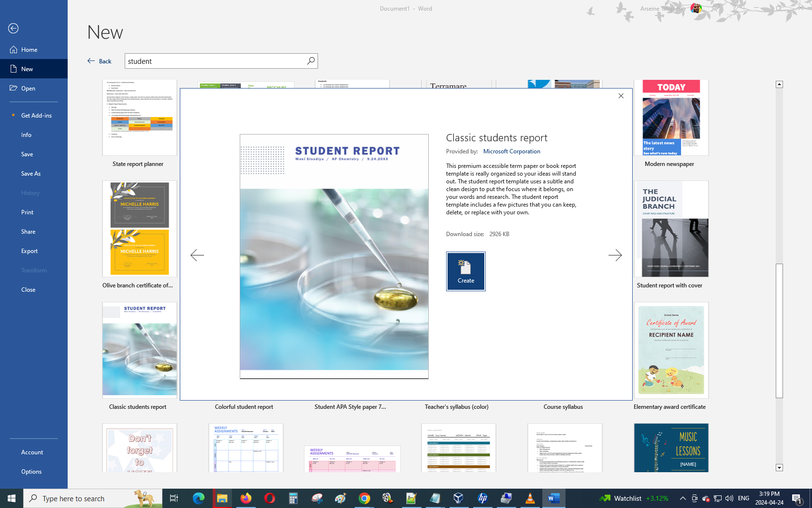This screenshot has width=812, height=508.
Task: Open the Home page in sidebar
Action: [29, 50]
